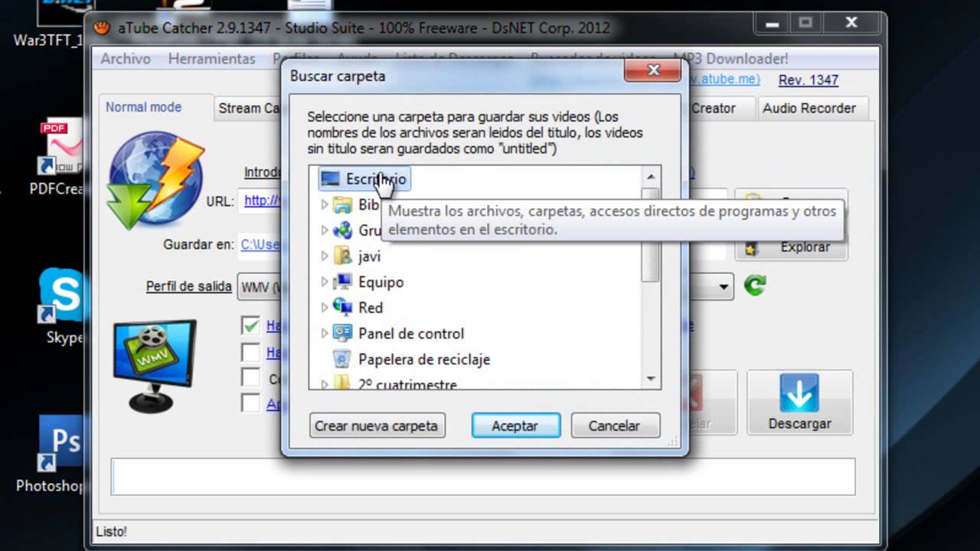Expand the Grupo en el hogar tree node

[324, 230]
